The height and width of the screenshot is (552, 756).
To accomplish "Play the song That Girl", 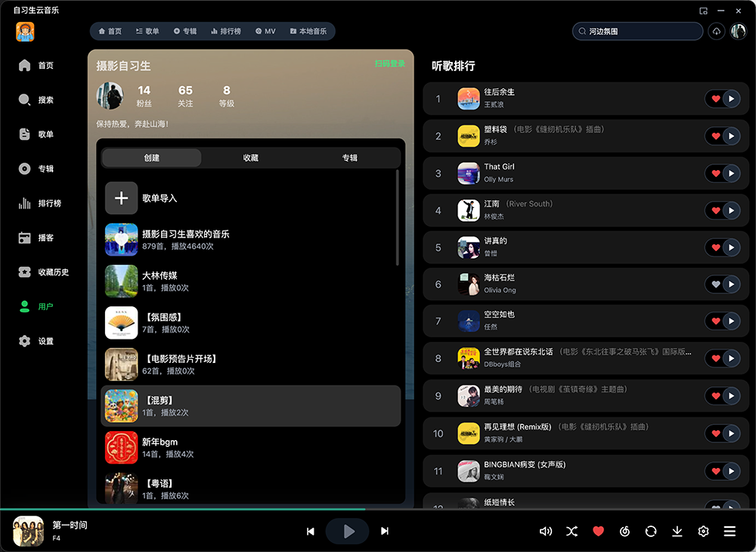I will coord(731,174).
